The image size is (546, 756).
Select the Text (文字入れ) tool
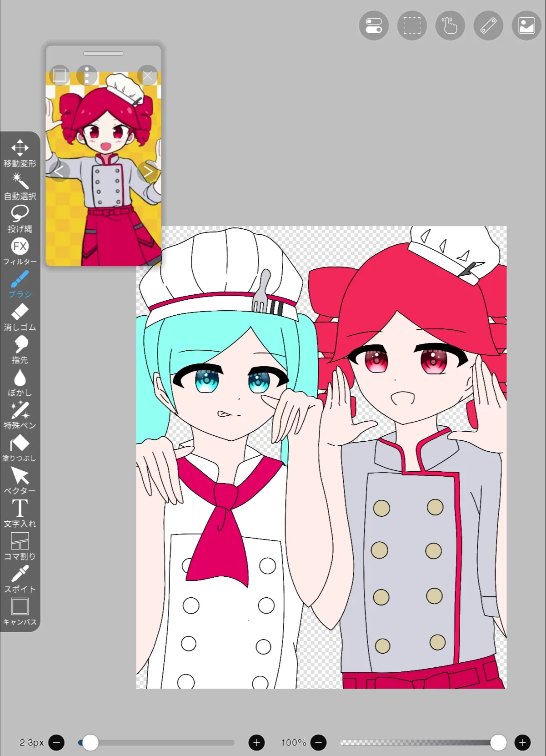[20, 514]
